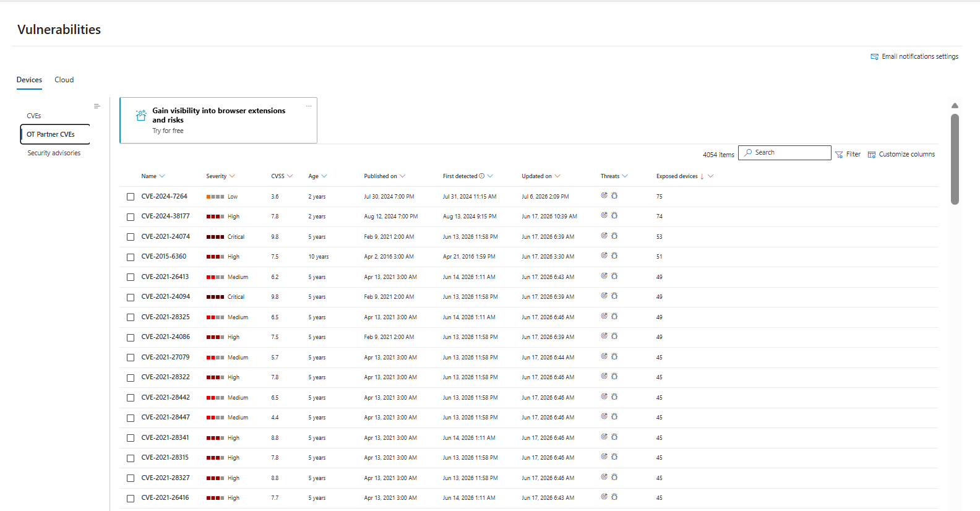
Task: Open the browser extensions banner more options
Action: click(x=309, y=106)
